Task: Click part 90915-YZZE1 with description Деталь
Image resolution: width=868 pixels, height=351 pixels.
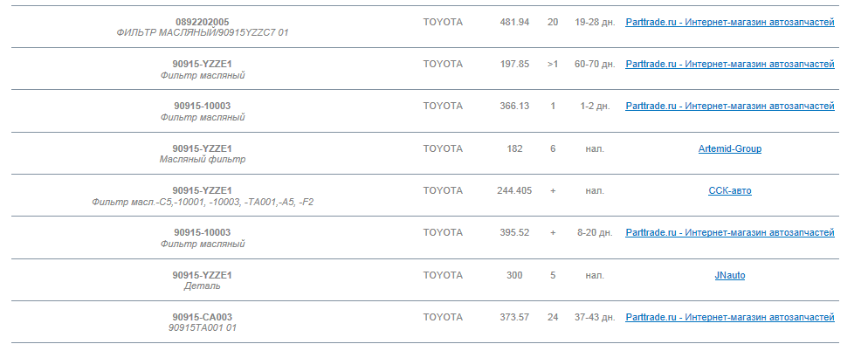Action: coord(202,275)
